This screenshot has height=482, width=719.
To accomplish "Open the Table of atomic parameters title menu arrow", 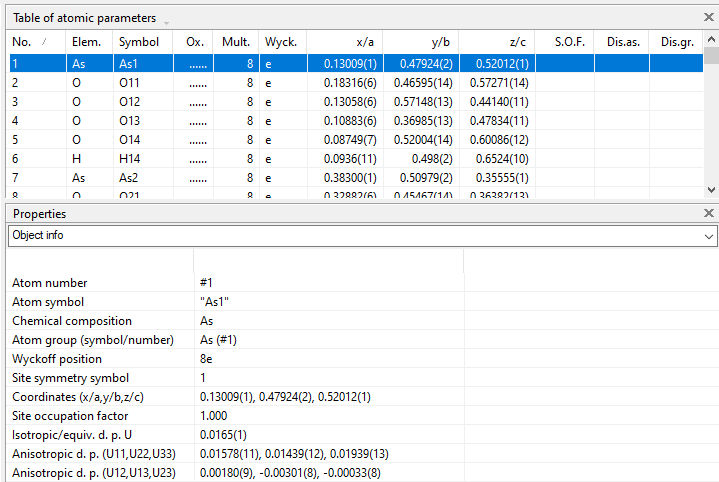I will pos(167,22).
